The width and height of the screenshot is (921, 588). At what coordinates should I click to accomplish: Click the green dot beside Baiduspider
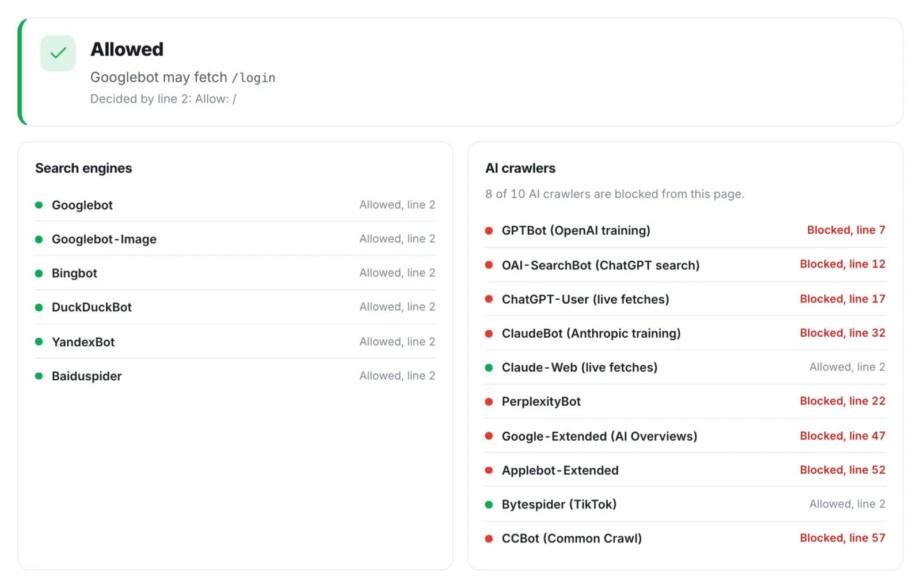click(x=39, y=376)
